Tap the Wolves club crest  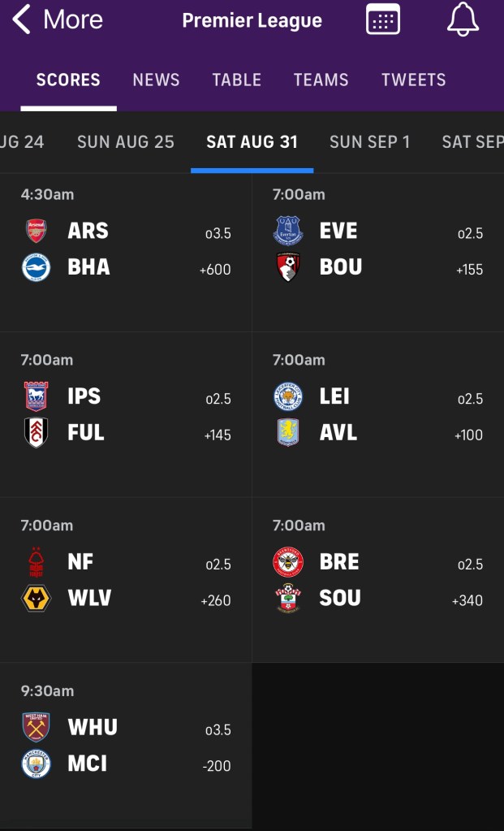[x=36, y=598]
